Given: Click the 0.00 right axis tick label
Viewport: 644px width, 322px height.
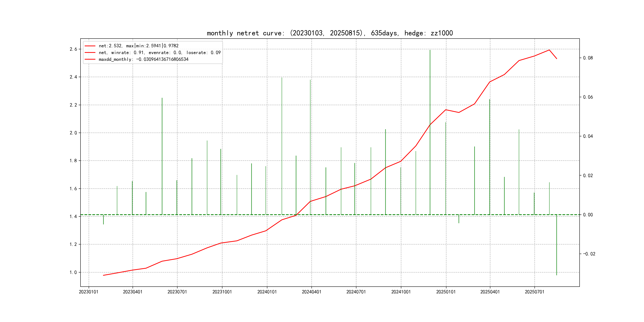Looking at the screenshot, I should (x=588, y=215).
